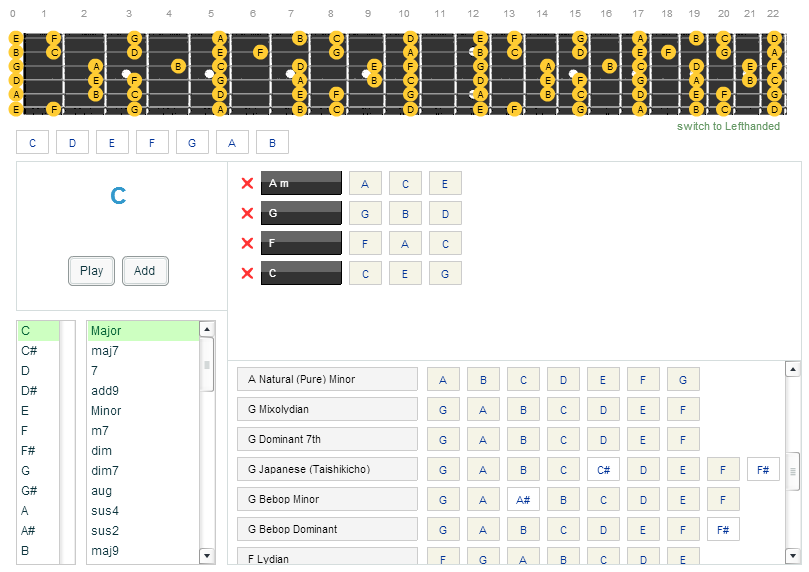Click note E below the fretboard
809x572 pixels.
[x=112, y=142]
